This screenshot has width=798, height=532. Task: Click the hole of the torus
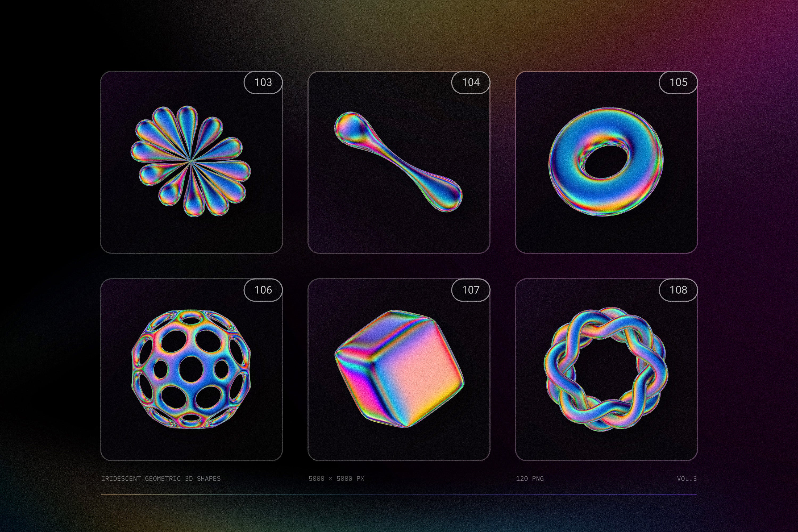click(x=607, y=162)
